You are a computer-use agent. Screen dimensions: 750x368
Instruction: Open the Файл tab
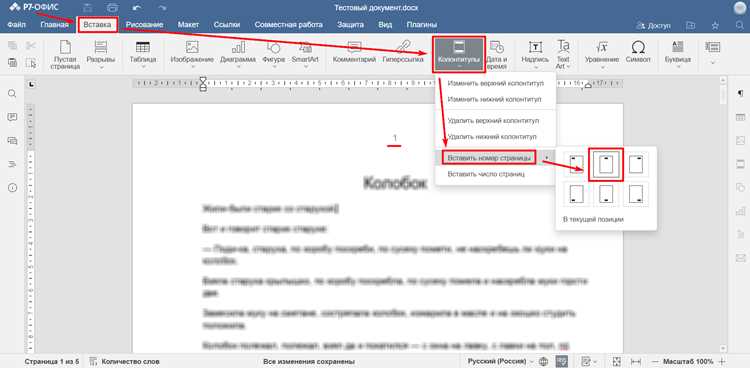click(x=17, y=24)
